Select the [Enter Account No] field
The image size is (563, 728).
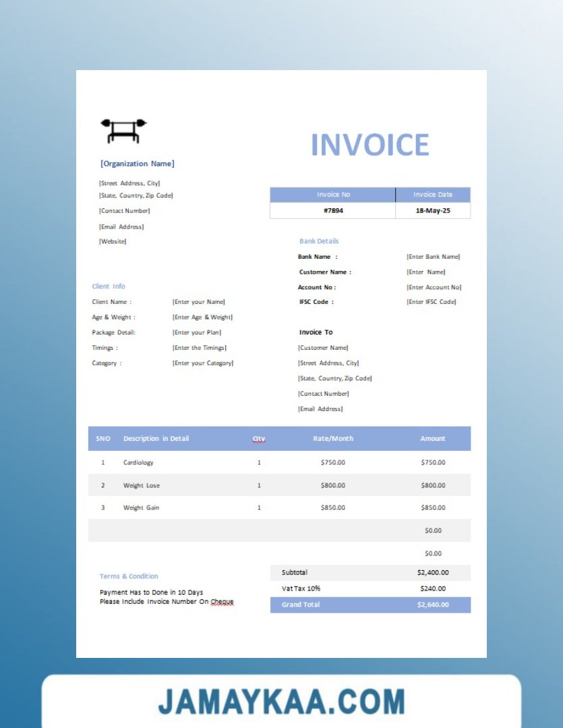tap(434, 287)
